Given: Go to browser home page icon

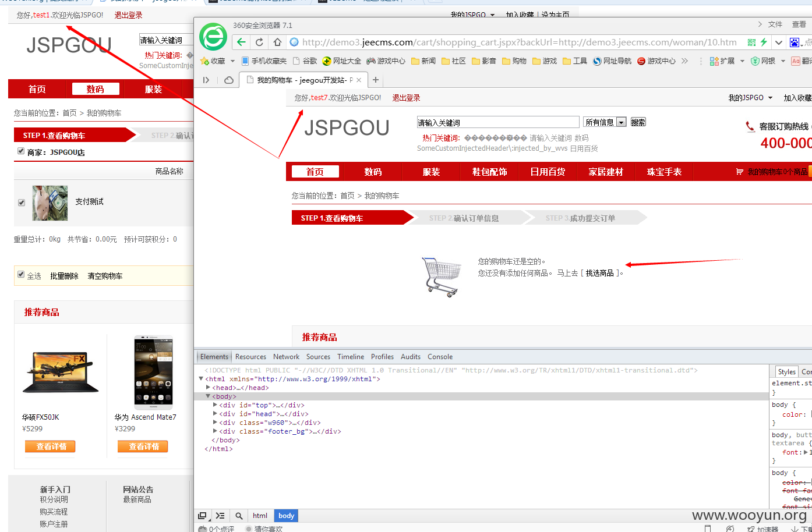Looking at the screenshot, I should 277,42.
